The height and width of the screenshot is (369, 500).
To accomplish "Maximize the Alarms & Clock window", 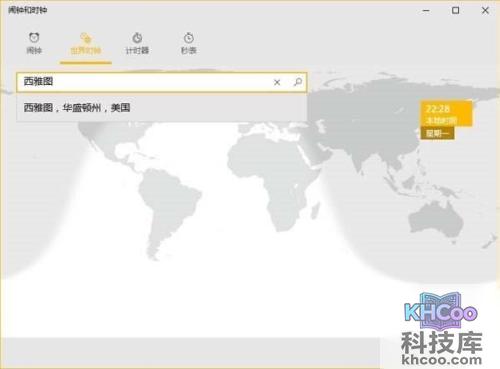I will coord(456,11).
